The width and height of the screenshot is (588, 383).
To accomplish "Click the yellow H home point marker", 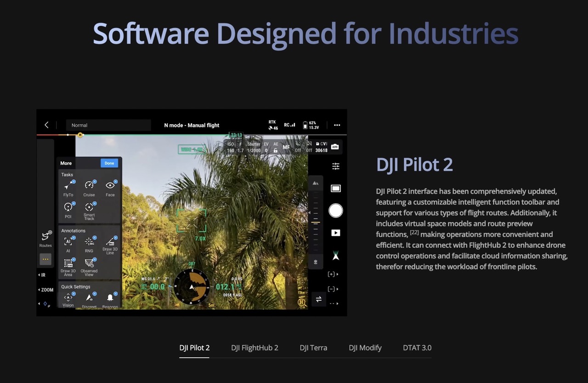I will click(x=80, y=135).
